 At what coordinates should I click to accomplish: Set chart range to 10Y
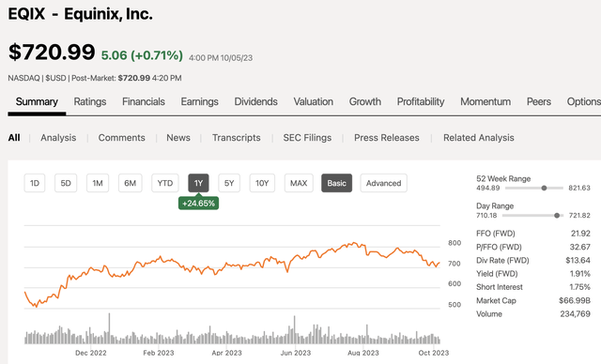(262, 183)
